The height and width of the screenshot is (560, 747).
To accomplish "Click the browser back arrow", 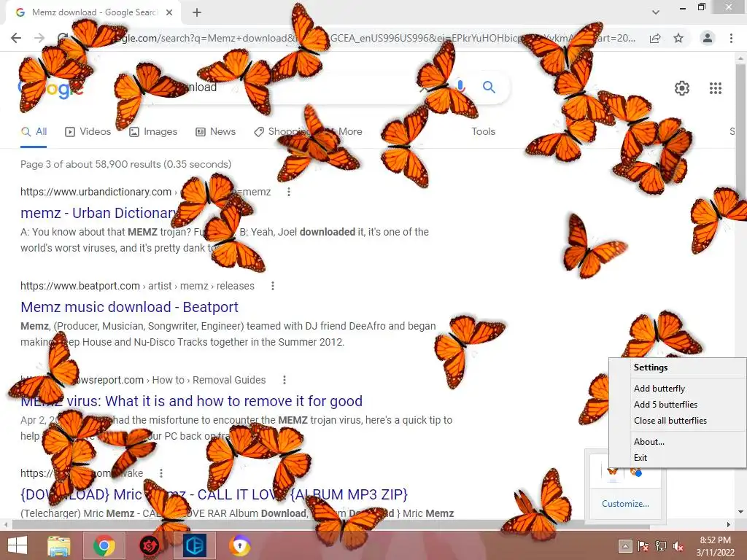I will click(16, 38).
